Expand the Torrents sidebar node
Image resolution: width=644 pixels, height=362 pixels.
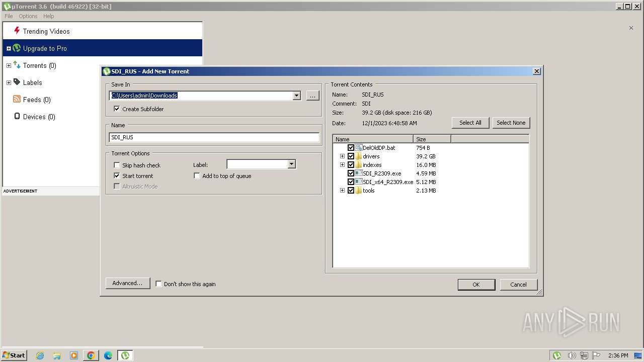[x=9, y=65]
